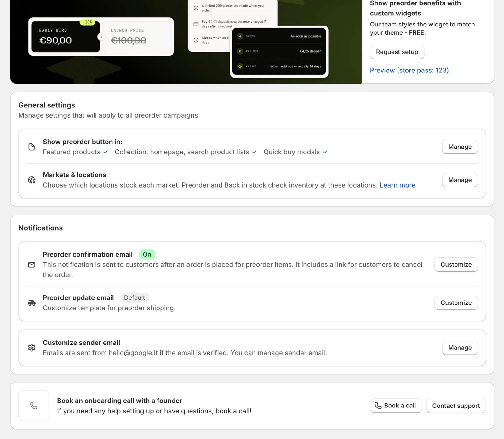Click the globe currency icon for Markets & locations
This screenshot has width=504, height=439.
click(31, 180)
